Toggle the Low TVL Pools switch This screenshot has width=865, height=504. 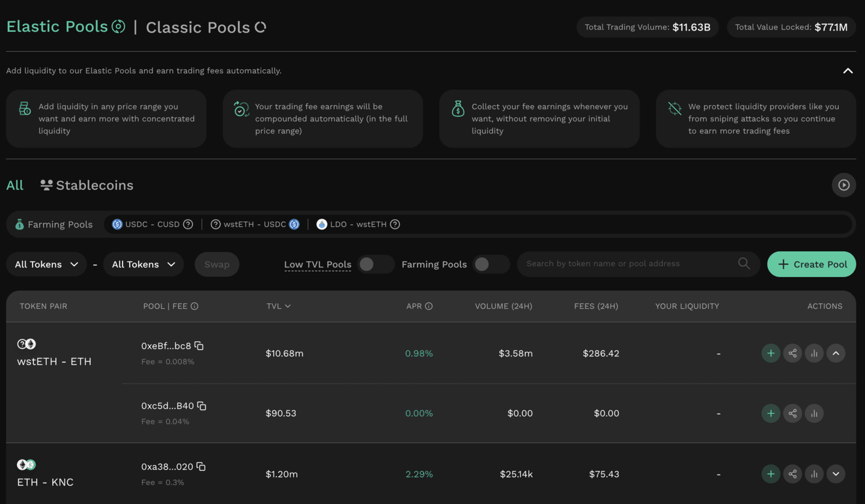(375, 264)
